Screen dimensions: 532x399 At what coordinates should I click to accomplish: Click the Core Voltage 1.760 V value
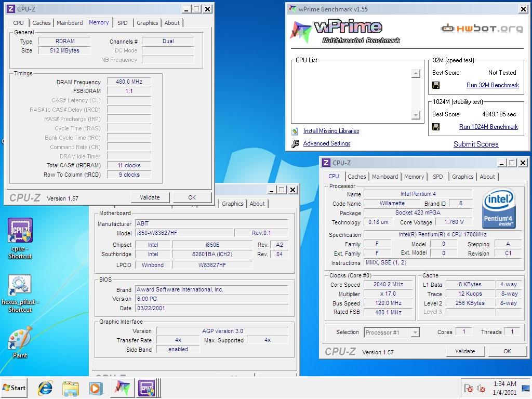click(454, 222)
